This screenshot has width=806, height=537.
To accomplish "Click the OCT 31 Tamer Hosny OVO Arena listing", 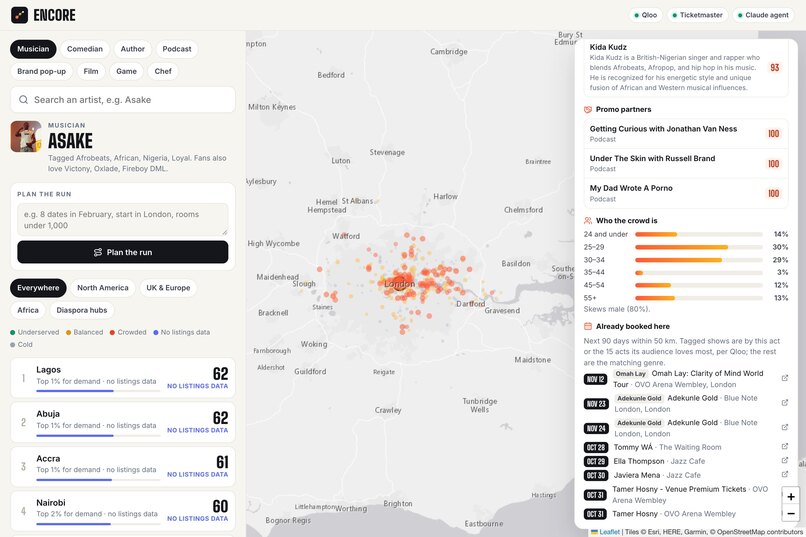I will pyautogui.click(x=686, y=514).
